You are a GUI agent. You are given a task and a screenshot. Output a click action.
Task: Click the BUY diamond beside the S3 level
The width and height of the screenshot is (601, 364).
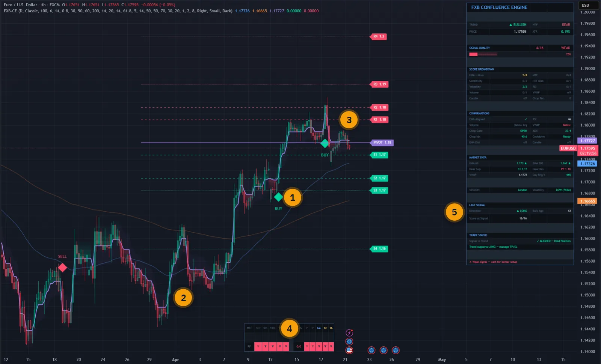[278, 197]
